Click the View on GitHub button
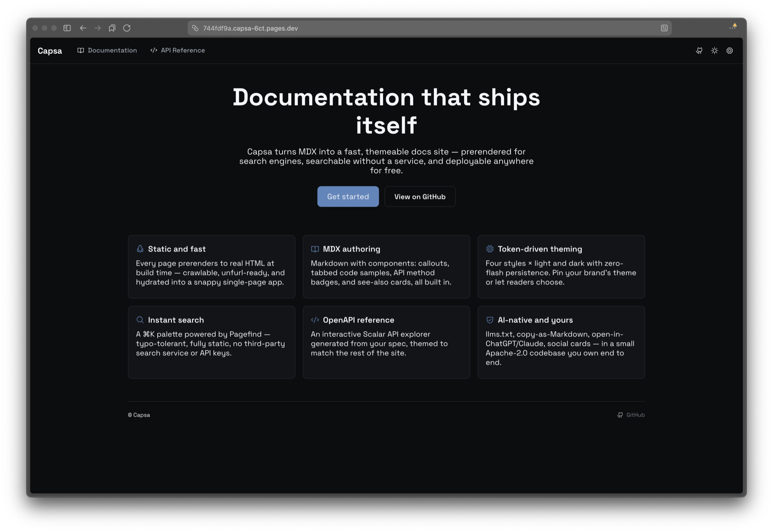Viewport: 773px width, 532px height. click(x=420, y=197)
